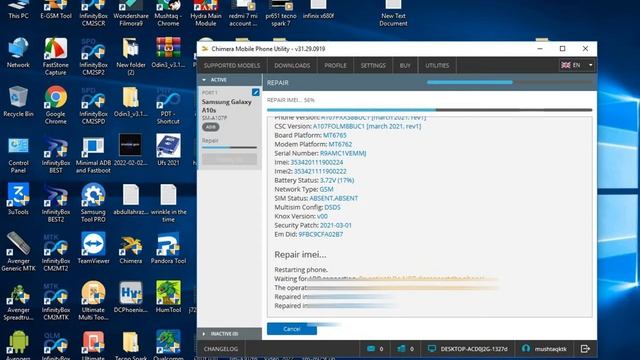Cancel the repair IMEI operation
The image size is (640, 360).
(292, 329)
